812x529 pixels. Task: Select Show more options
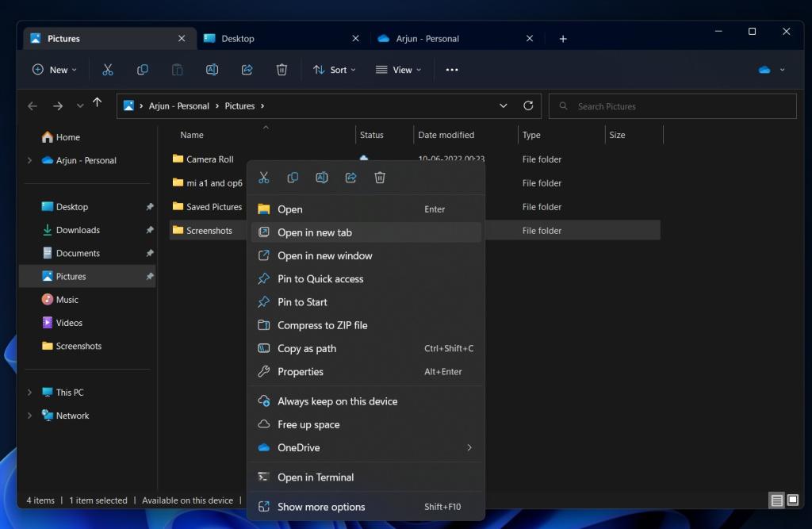pos(321,506)
